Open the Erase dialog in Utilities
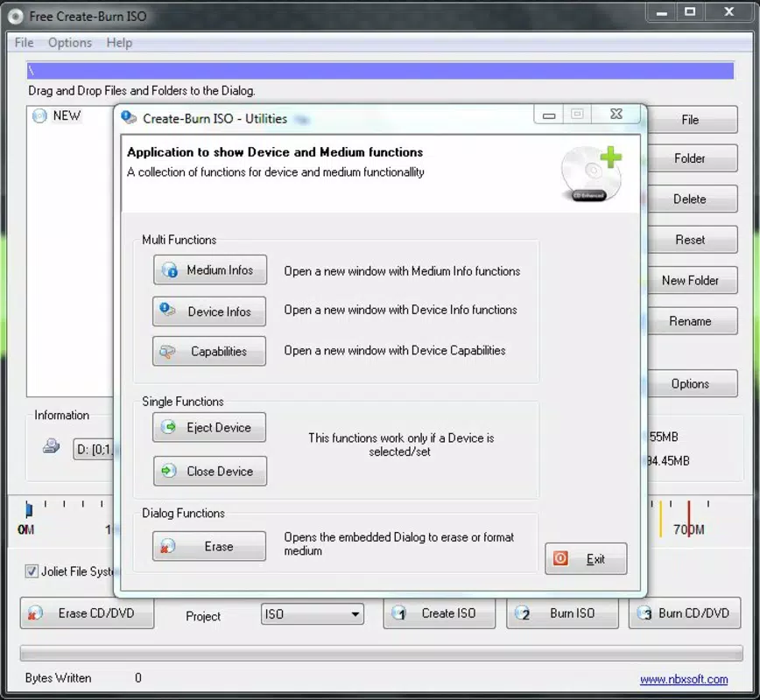 click(x=209, y=546)
